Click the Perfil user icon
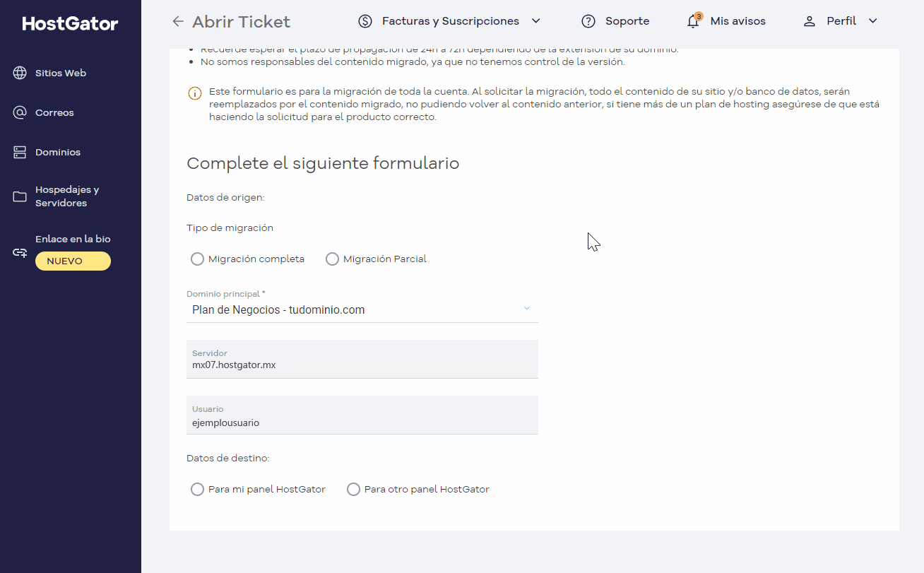Screen dimensions: 924x573 pyautogui.click(x=810, y=21)
